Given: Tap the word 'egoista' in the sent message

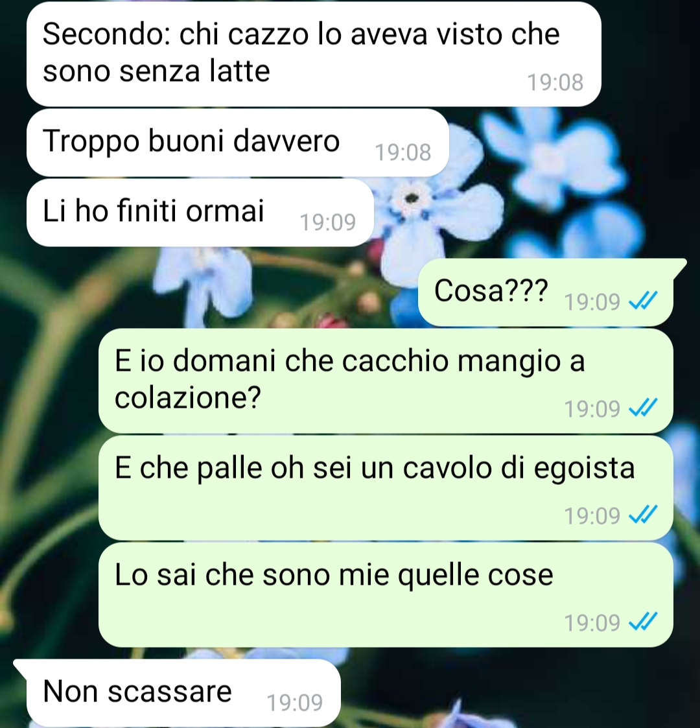Looking at the screenshot, I should (584, 469).
